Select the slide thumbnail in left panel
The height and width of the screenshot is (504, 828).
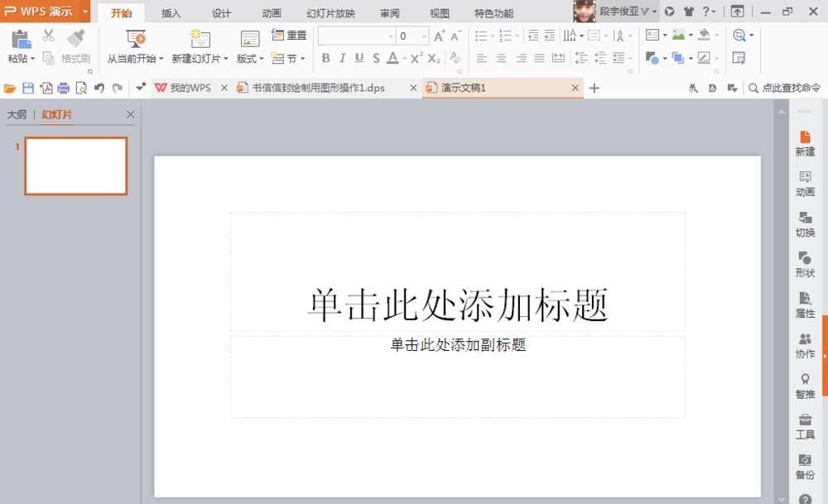75,166
